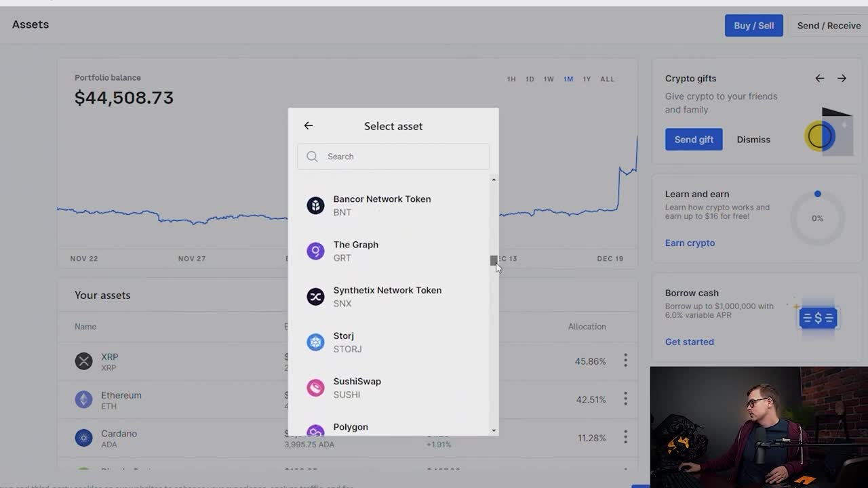
Task: Dismiss the Crypto gifts card
Action: coord(753,140)
